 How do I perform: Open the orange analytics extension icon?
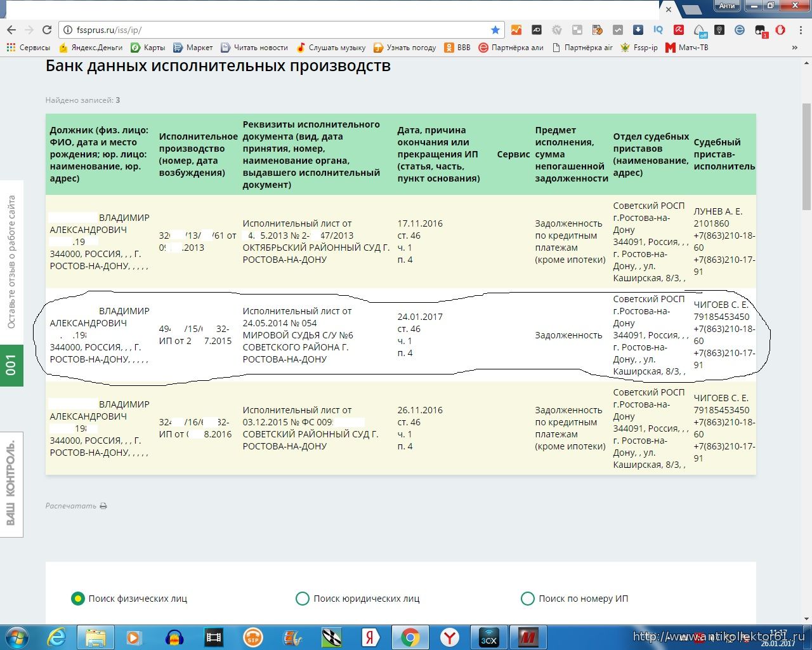(516, 30)
